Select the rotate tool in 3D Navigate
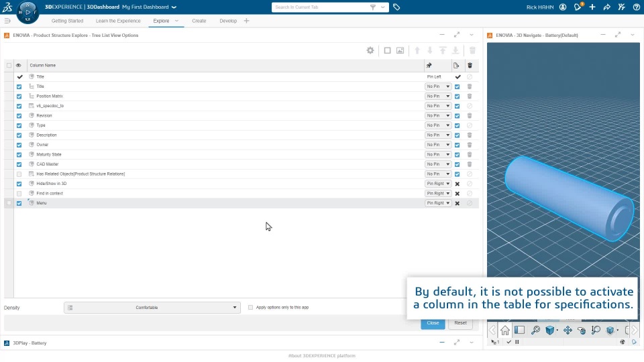 pyautogui.click(x=582, y=330)
